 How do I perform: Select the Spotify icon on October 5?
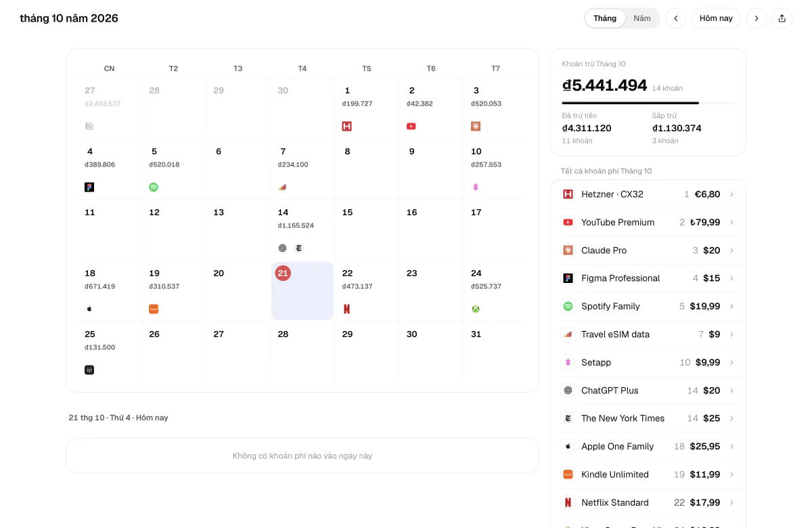pos(154,188)
